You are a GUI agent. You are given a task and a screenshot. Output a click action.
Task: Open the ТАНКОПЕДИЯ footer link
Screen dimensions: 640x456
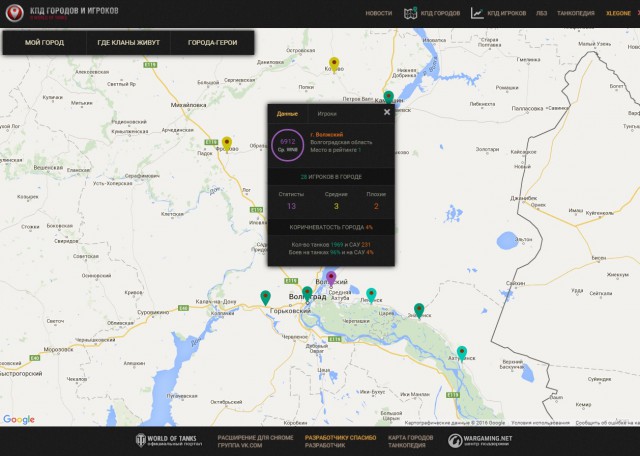(x=407, y=445)
